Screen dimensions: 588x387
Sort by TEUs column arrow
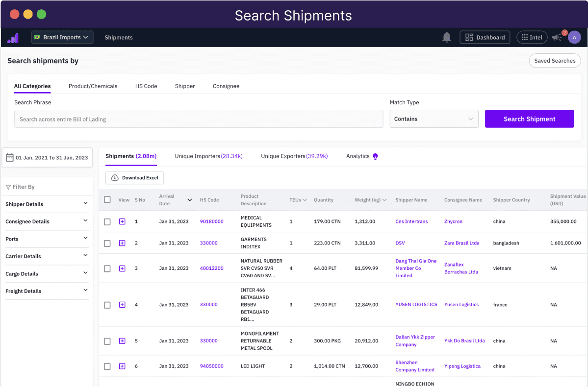tap(305, 200)
